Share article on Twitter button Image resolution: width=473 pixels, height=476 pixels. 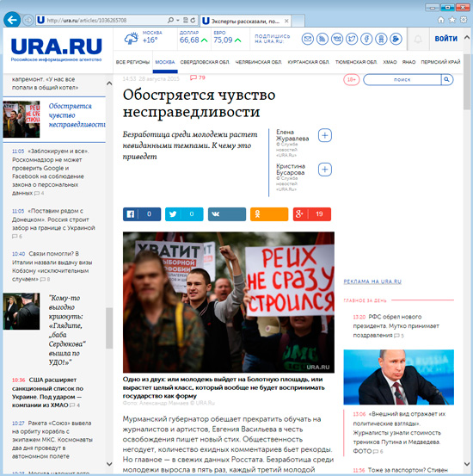184,214
